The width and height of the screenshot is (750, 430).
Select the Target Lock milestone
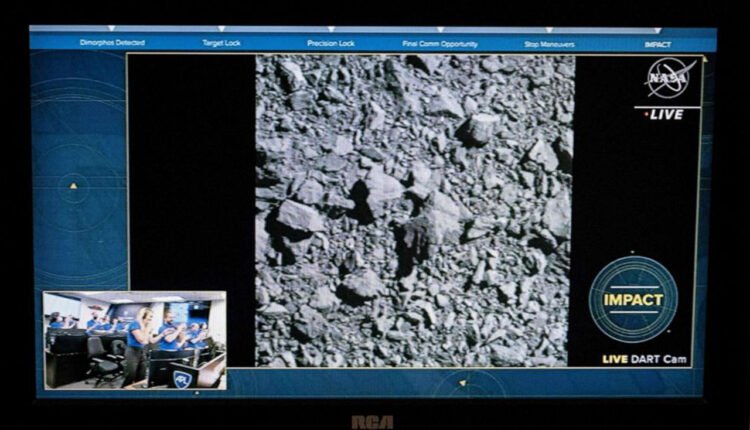click(x=220, y=43)
